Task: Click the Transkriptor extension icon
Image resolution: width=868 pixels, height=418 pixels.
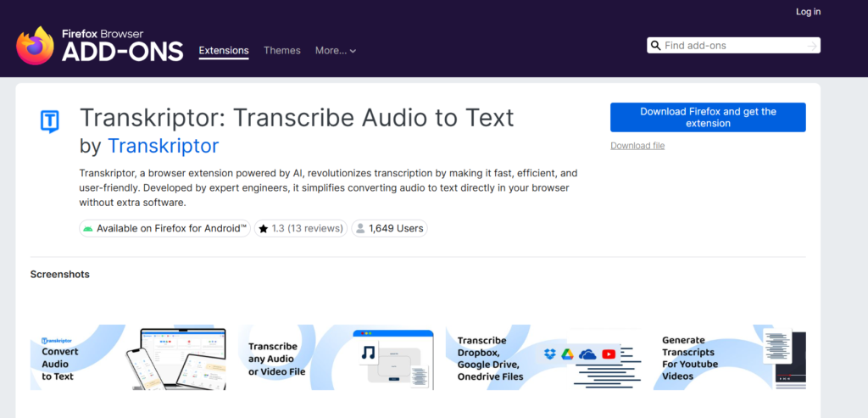Action: pos(50,122)
